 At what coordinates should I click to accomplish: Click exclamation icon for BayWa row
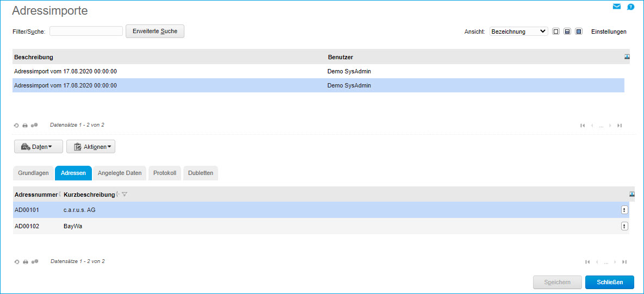[624, 226]
